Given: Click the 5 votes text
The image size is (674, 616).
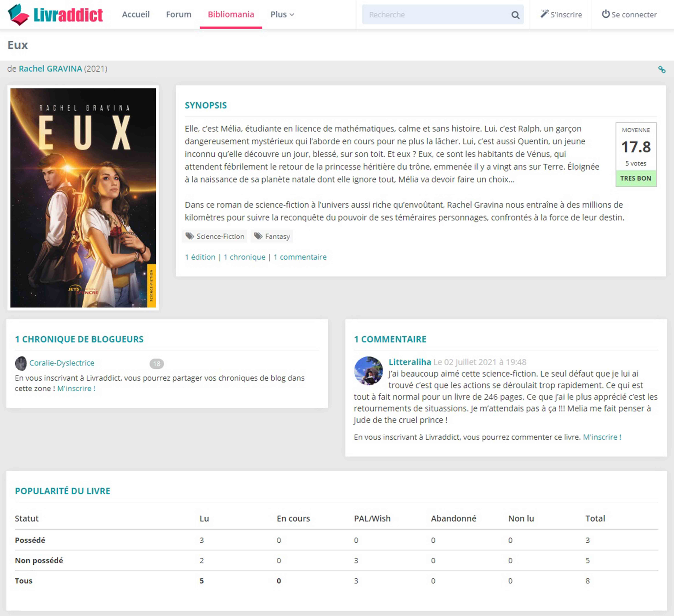Looking at the screenshot, I should 636,163.
